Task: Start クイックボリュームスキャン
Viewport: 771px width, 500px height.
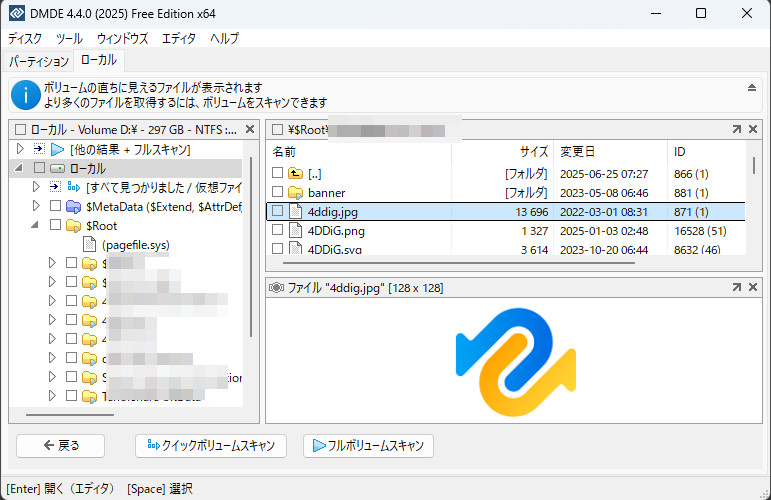Action: tap(211, 445)
